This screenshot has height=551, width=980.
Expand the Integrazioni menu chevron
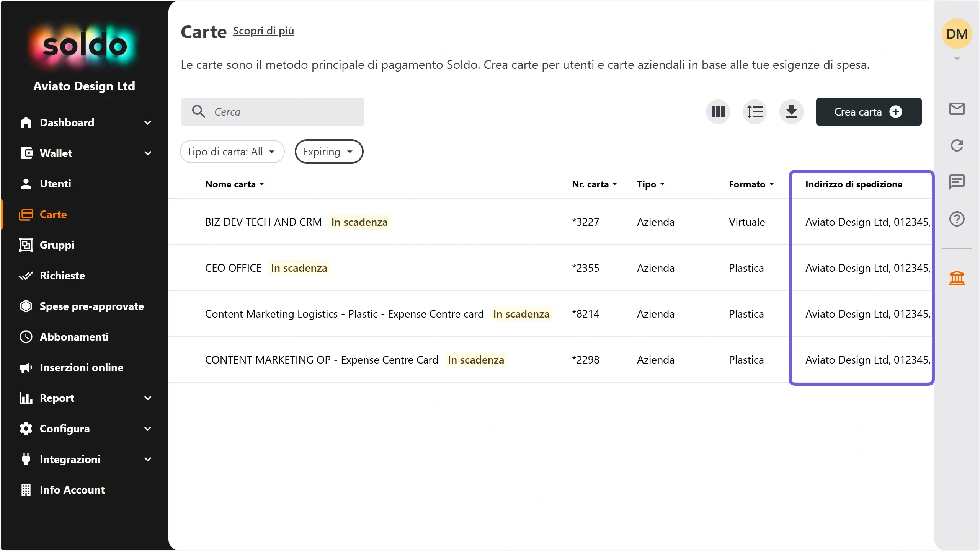[148, 459]
